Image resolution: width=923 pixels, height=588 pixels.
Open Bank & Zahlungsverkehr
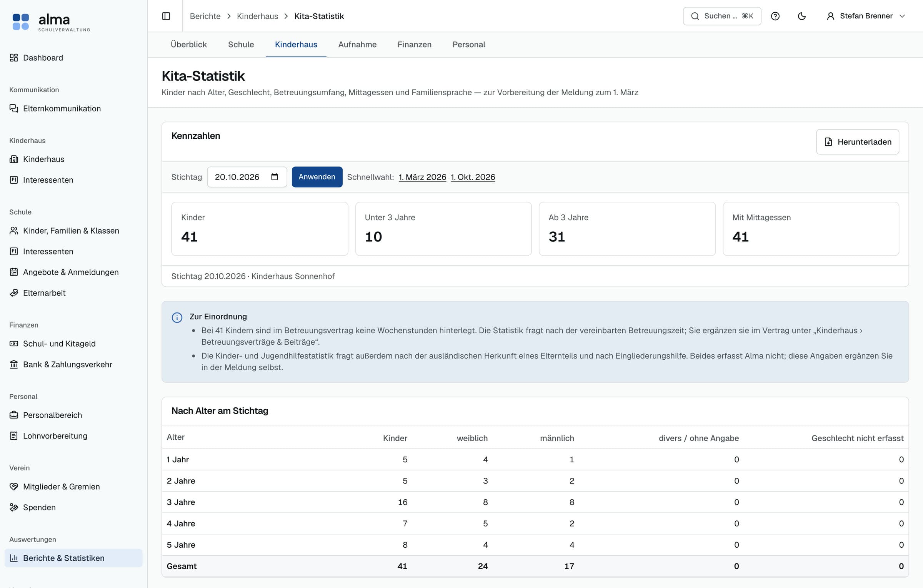73,364
